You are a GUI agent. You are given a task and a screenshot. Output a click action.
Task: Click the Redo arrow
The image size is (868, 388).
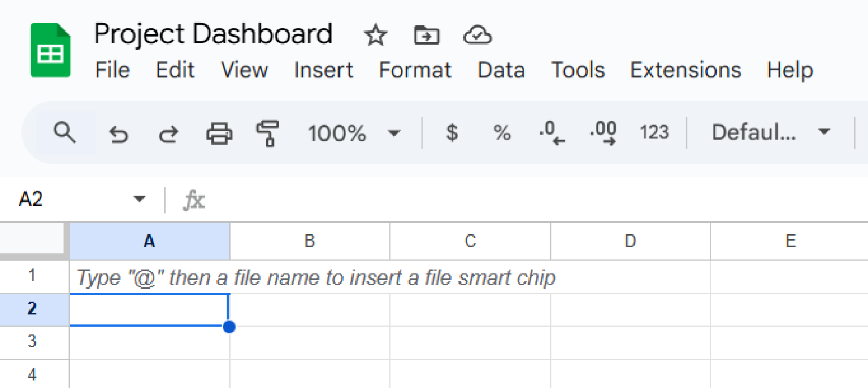pyautogui.click(x=168, y=134)
